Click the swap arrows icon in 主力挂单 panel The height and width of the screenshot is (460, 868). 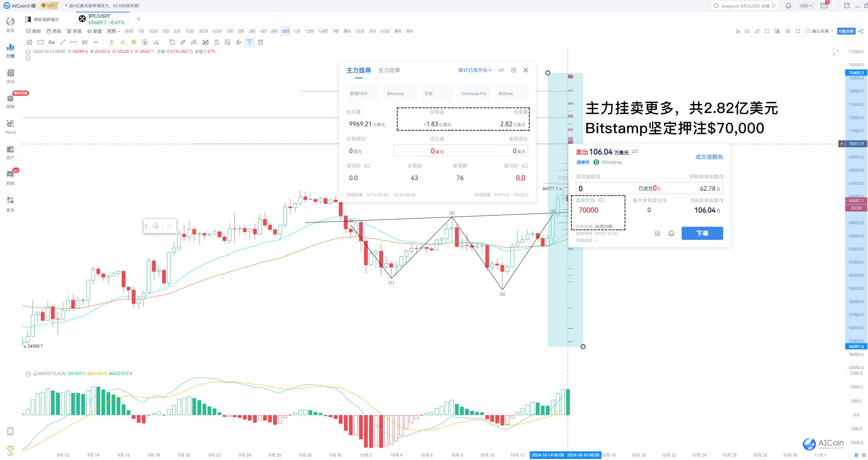click(501, 70)
